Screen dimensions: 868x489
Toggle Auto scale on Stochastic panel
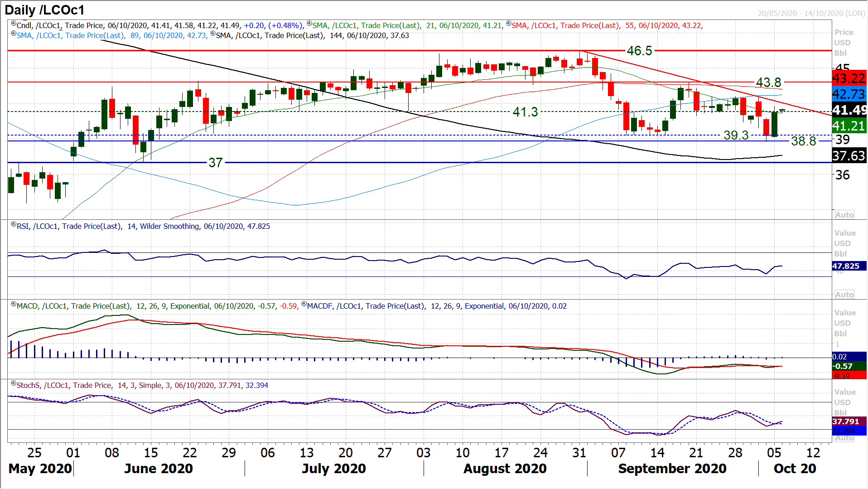pos(844,438)
